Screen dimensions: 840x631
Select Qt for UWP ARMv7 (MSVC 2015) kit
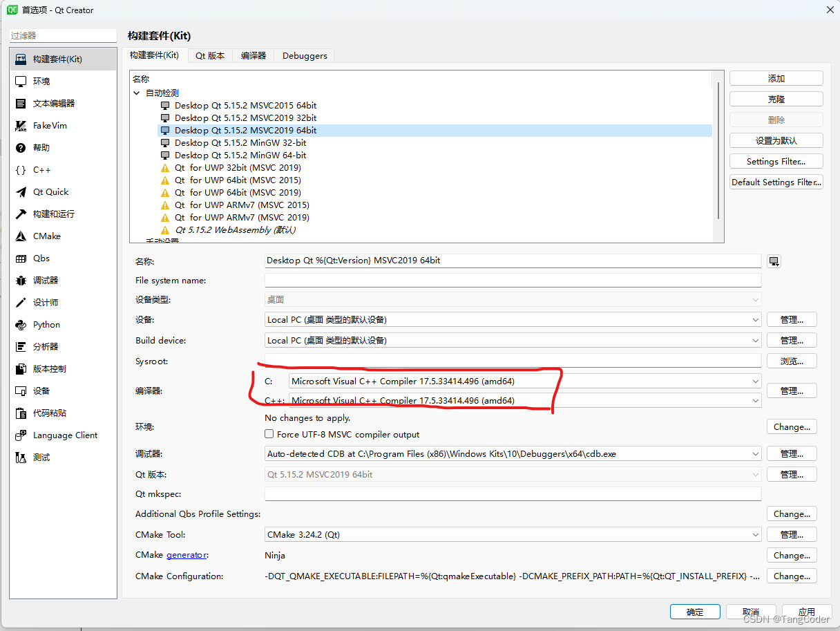[x=242, y=205]
